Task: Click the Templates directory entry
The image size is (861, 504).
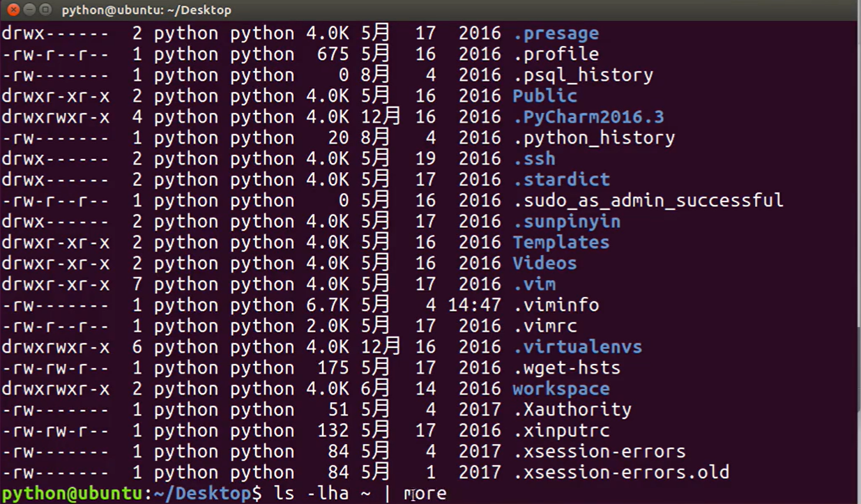Action: pyautogui.click(x=561, y=243)
